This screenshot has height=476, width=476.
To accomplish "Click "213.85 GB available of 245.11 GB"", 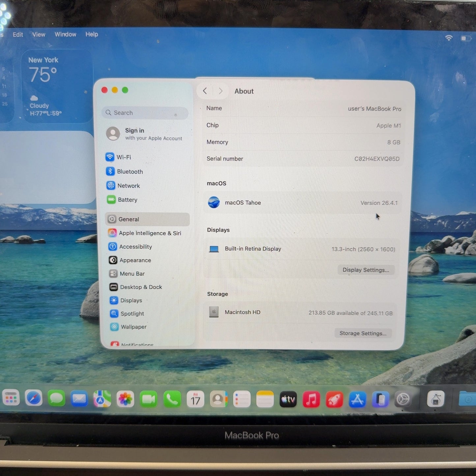I will [350, 313].
